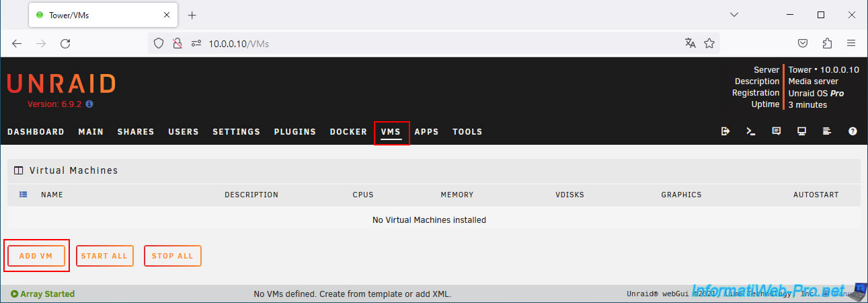This screenshot has height=303, width=868.
Task: Toggle the list view icon beside NAME
Action: pos(24,195)
